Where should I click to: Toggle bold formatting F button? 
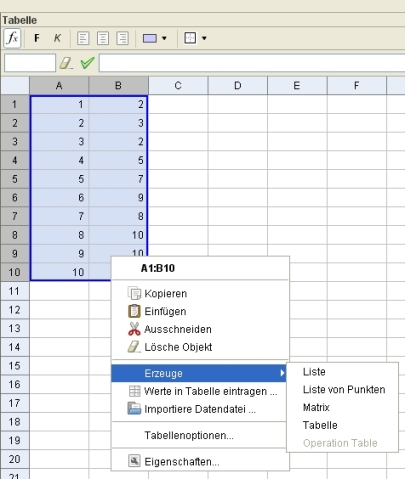(37, 38)
